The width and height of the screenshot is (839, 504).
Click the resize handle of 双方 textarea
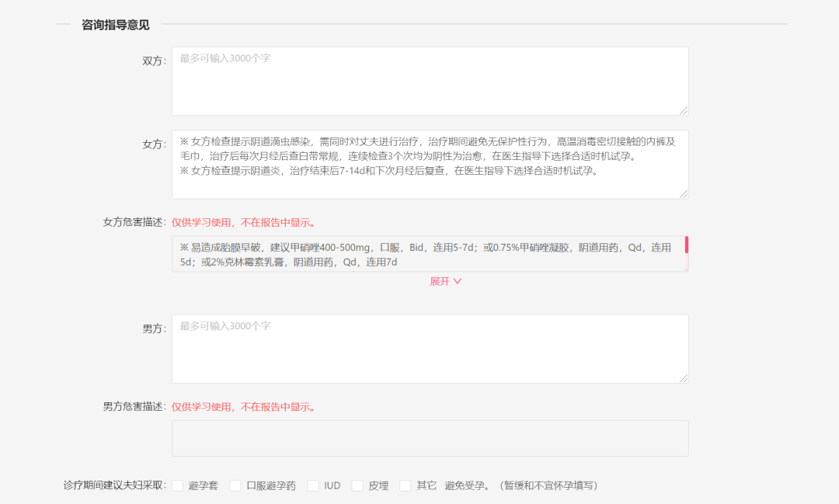(x=685, y=113)
